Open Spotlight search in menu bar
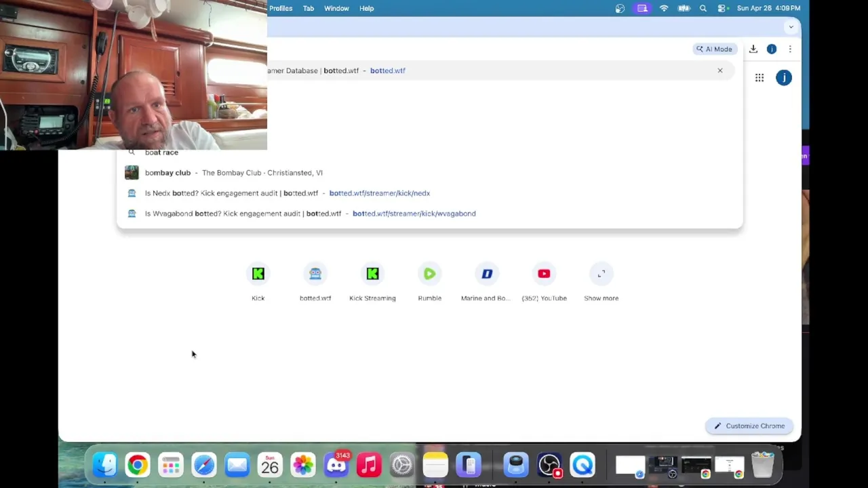The image size is (868, 488). tap(703, 8)
